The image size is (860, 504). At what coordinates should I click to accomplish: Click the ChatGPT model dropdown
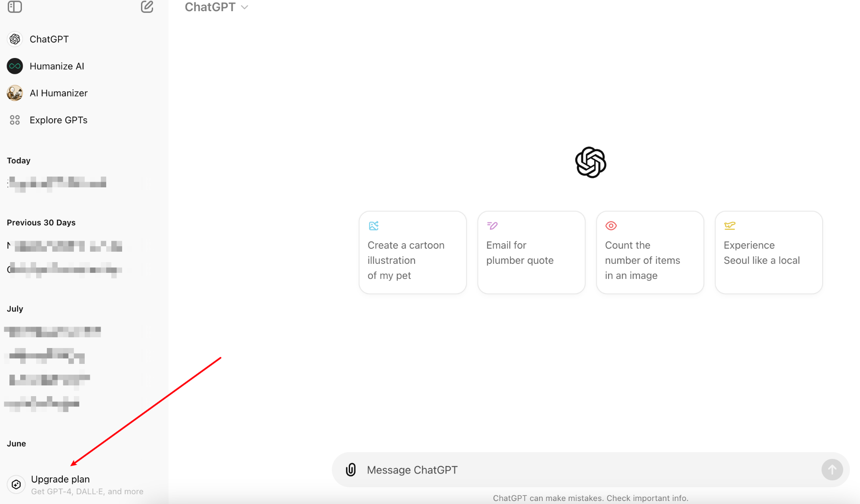217,7
